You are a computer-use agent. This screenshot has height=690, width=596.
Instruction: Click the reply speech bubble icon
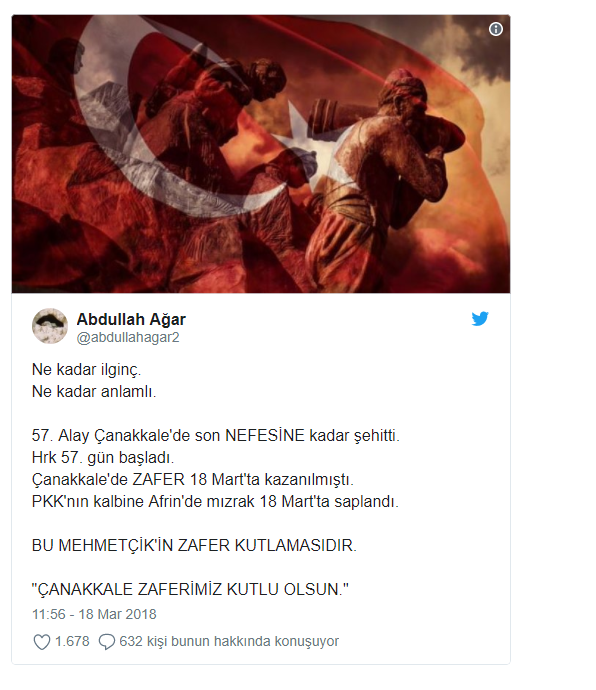pyautogui.click(x=107, y=642)
